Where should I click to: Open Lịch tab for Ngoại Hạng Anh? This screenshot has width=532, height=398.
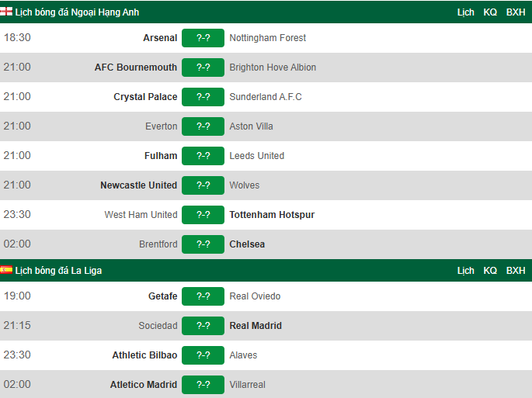tap(466, 12)
